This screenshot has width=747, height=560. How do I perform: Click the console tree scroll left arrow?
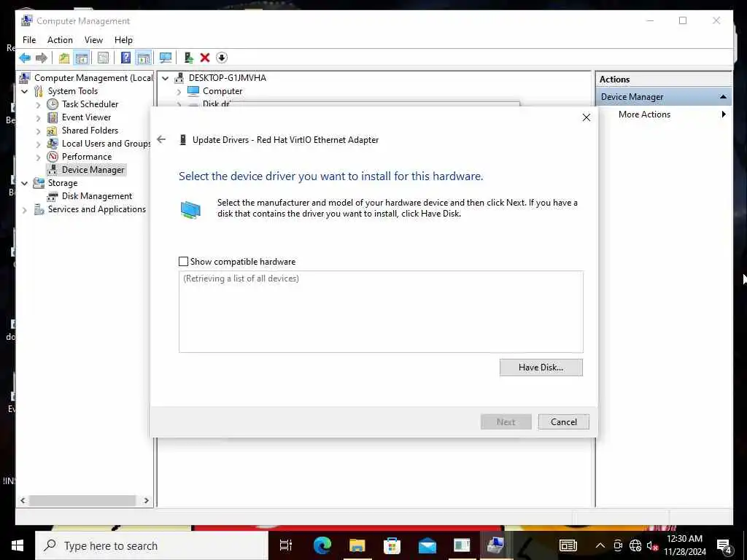23,500
